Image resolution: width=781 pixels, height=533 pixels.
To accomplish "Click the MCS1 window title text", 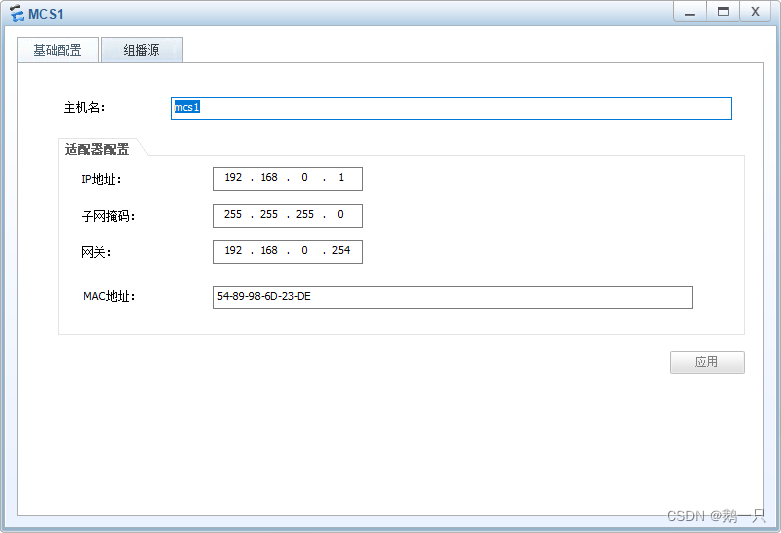I will pos(46,14).
